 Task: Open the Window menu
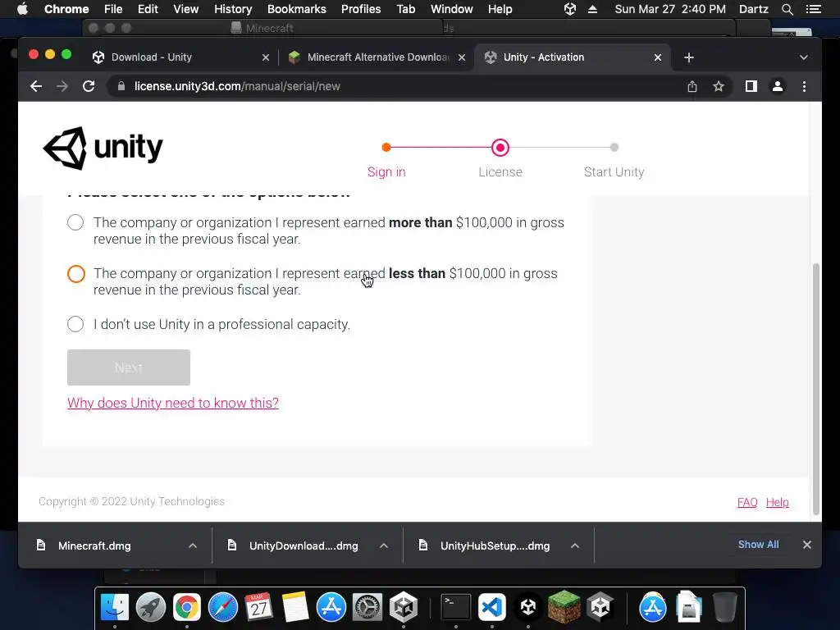coord(452,9)
